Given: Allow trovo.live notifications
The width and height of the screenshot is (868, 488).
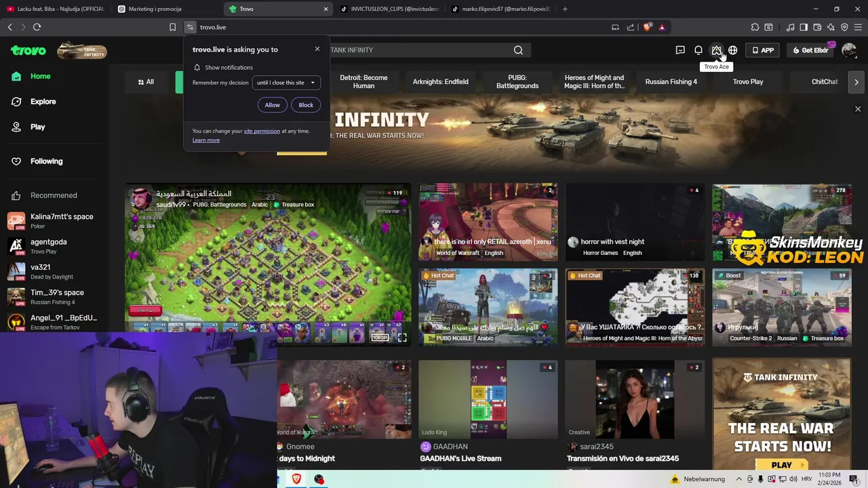Looking at the screenshot, I should 272,105.
